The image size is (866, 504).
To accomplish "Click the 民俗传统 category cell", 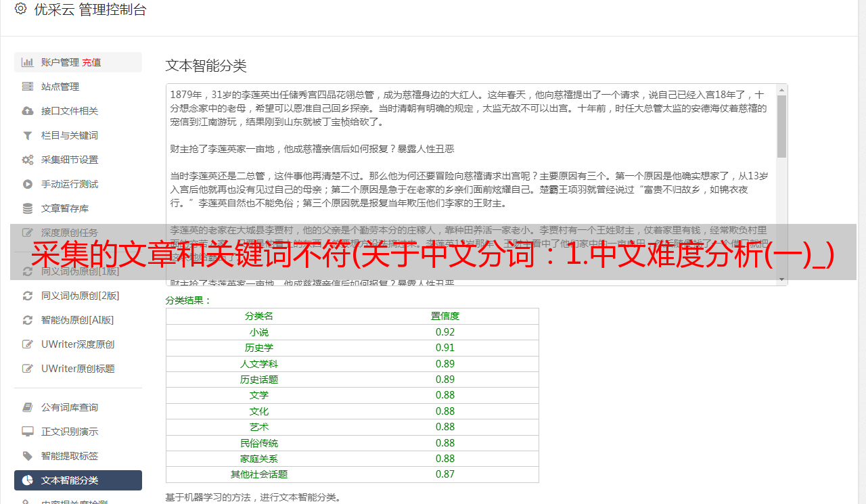I will click(259, 443).
